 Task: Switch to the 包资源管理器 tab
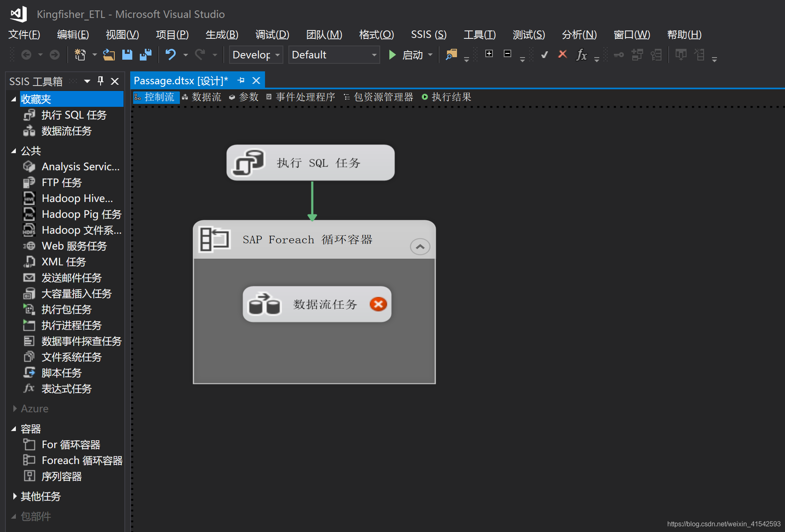[x=379, y=97]
